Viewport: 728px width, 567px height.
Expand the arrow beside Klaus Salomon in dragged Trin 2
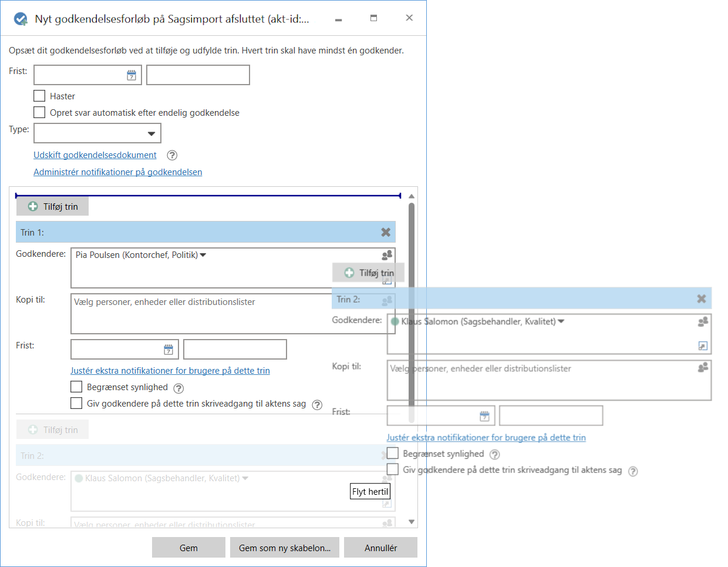tap(561, 321)
